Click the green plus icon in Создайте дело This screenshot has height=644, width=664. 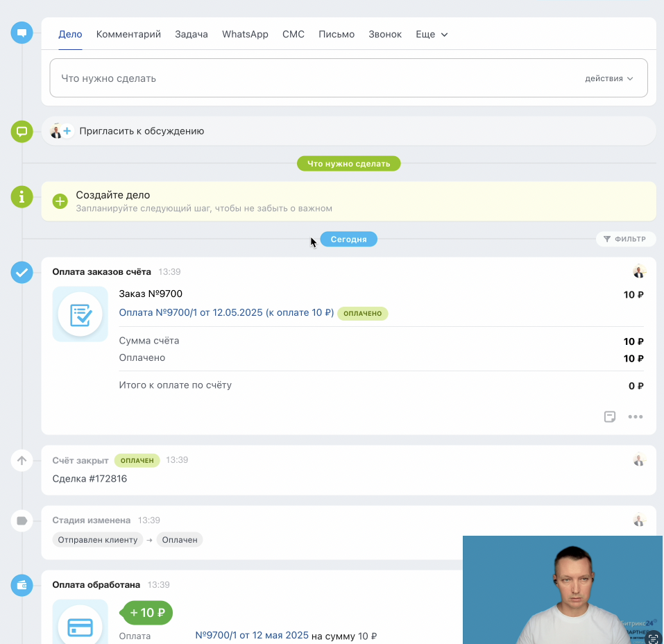60,201
